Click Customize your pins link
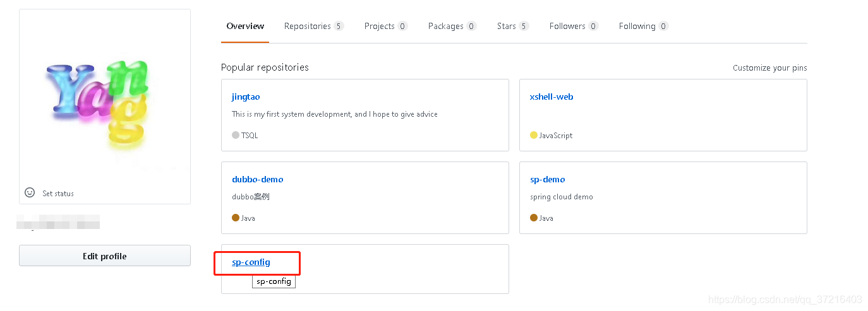 [x=769, y=67]
